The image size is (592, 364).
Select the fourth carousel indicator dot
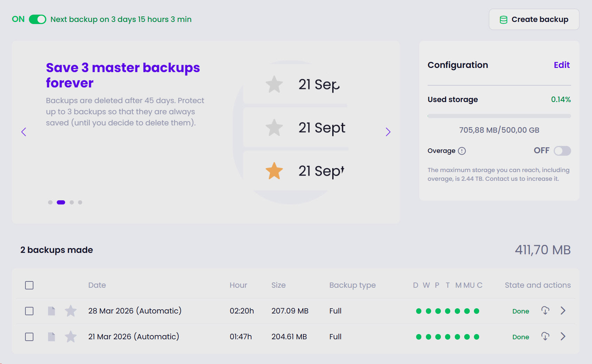pyautogui.click(x=80, y=202)
